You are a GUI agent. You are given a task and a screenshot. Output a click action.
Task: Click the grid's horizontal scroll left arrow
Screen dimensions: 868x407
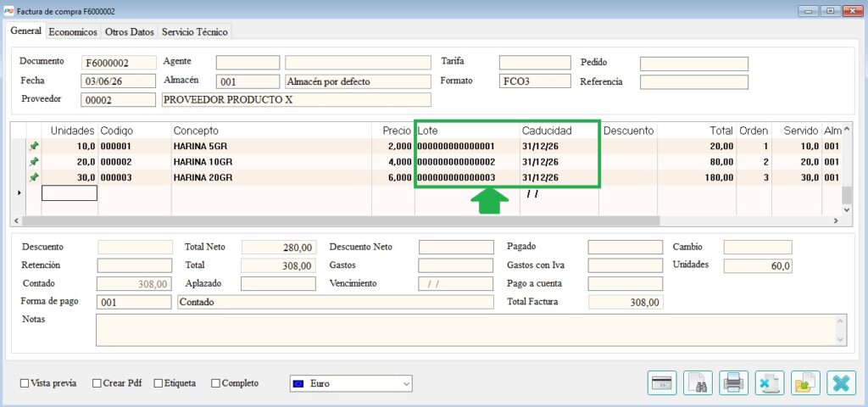(16, 220)
